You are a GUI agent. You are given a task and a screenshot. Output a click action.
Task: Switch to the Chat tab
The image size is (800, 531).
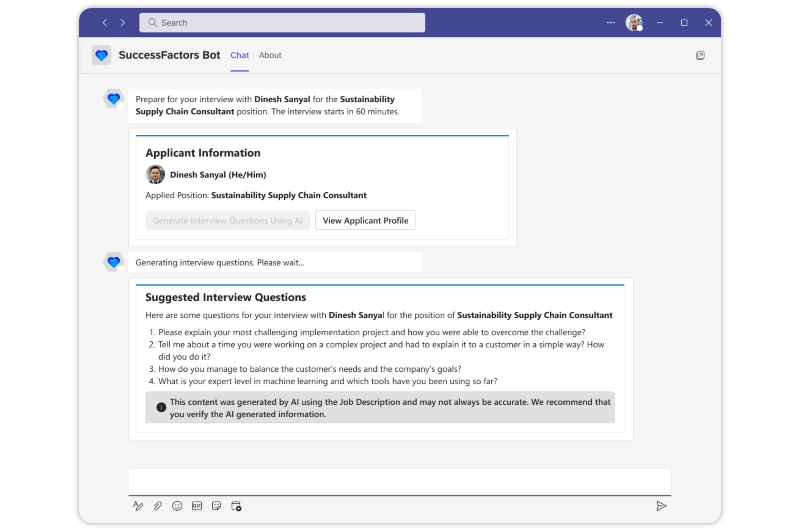click(239, 55)
